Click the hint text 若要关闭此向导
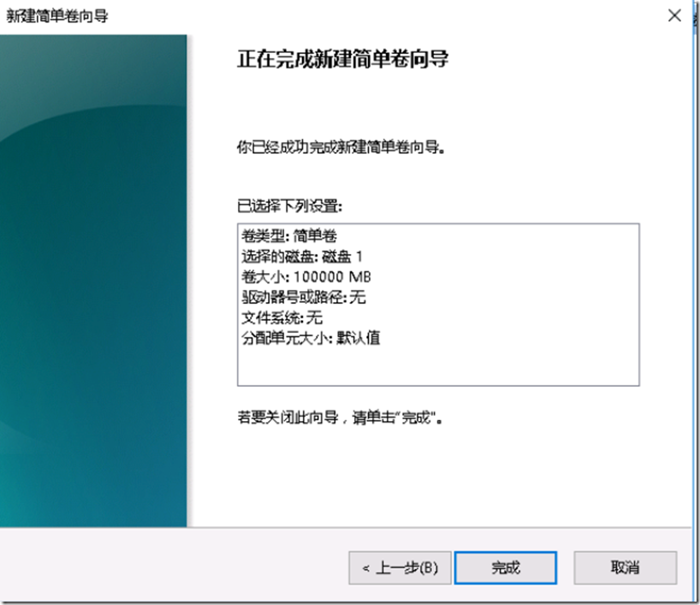This screenshot has height=605, width=700. click(288, 418)
